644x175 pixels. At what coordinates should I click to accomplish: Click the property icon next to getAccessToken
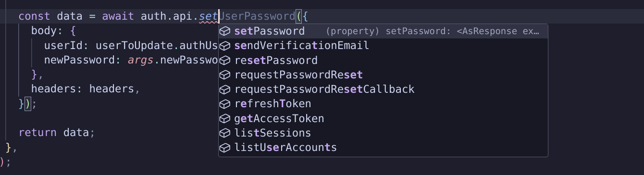click(x=225, y=118)
